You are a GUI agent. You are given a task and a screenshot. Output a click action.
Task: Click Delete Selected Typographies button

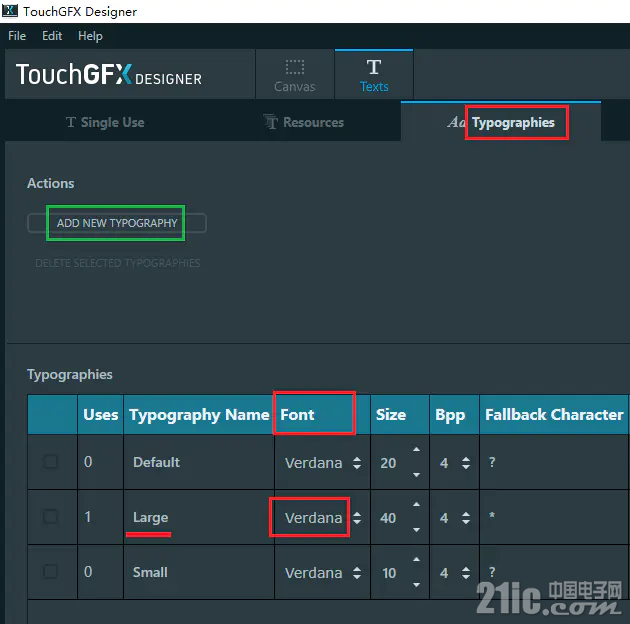click(117, 263)
